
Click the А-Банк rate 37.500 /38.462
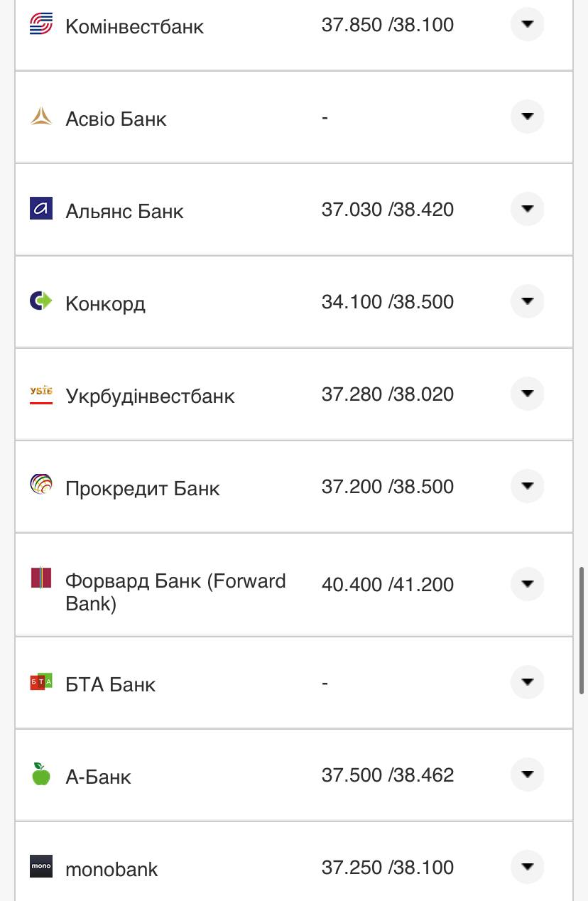[387, 775]
